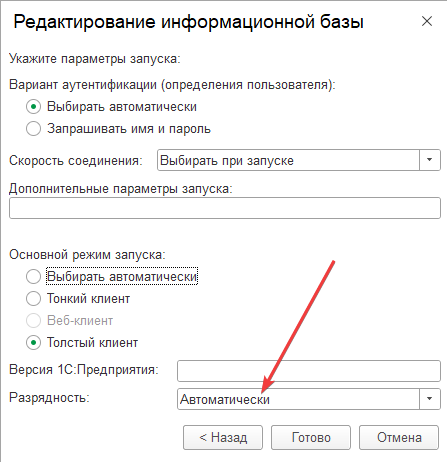
Task: Click the Основной режим запуска heading
Action: 87,255
